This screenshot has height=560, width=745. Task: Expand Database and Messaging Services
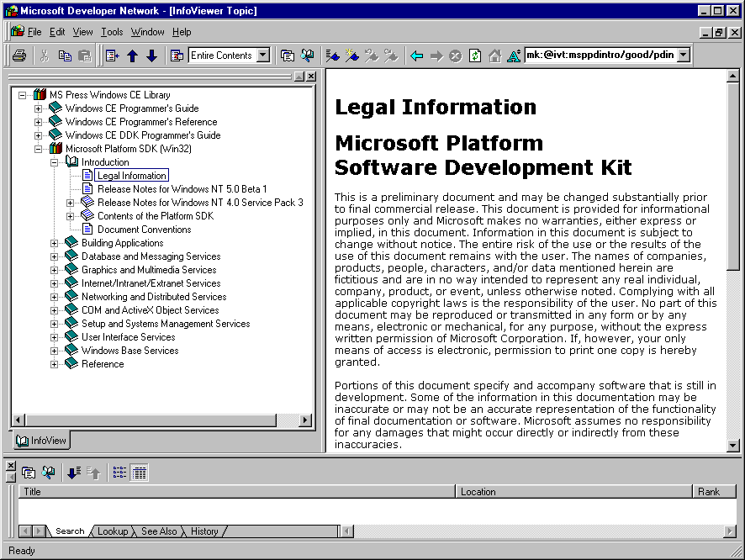[x=54, y=256]
